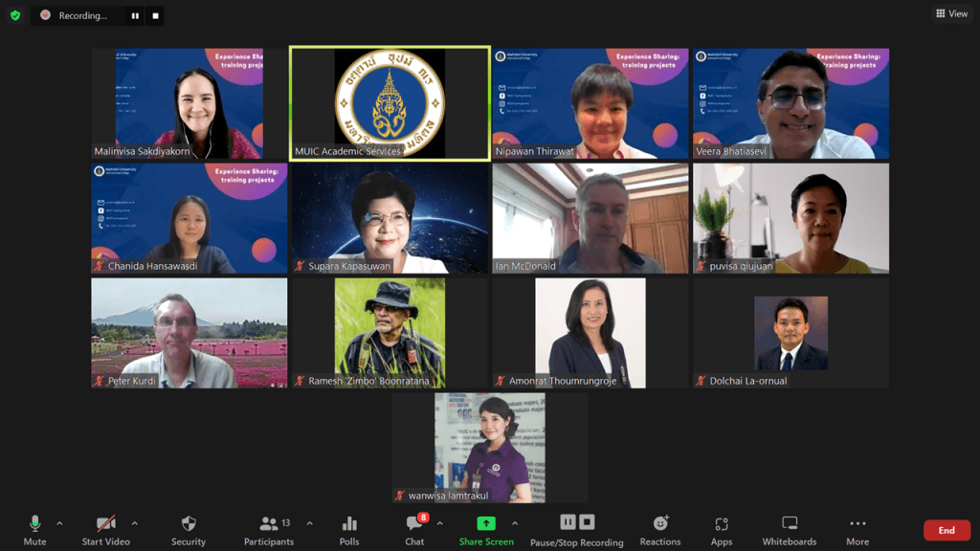Mute the microphone
The image size is (980, 551).
point(34,529)
